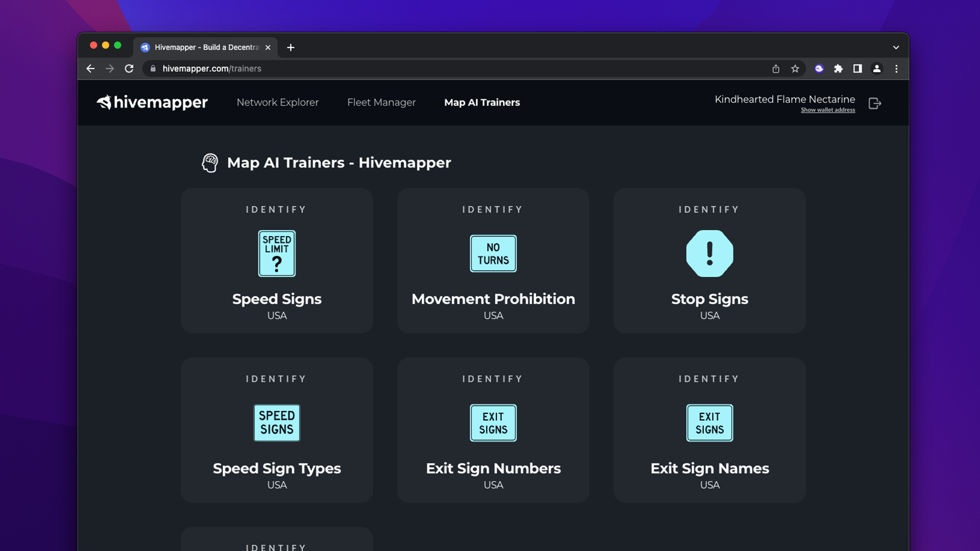Click the Exit Sign Names icon
The image size is (980, 551).
click(x=709, y=423)
